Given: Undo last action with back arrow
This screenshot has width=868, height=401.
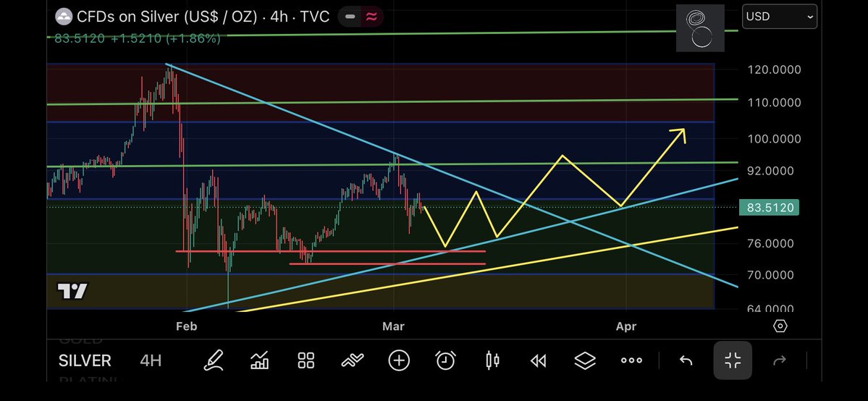Looking at the screenshot, I should pos(686,361).
